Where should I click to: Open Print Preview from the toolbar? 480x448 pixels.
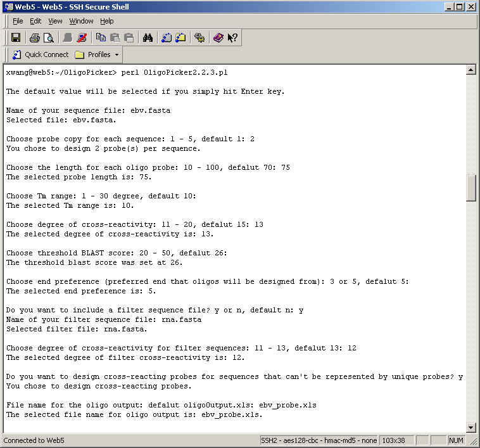click(49, 37)
